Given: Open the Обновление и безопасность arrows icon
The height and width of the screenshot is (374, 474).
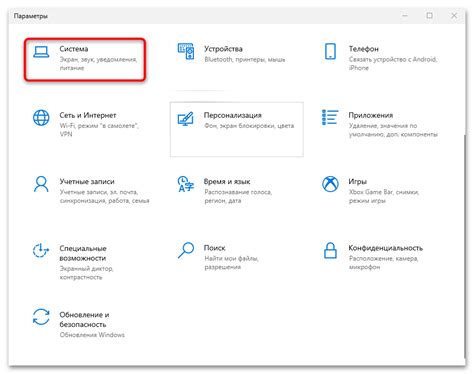Looking at the screenshot, I should (41, 317).
